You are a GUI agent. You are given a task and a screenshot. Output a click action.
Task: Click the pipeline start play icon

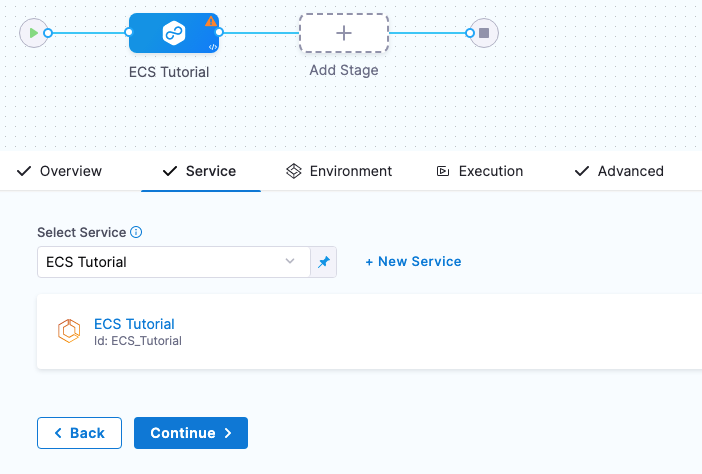pyautogui.click(x=34, y=33)
